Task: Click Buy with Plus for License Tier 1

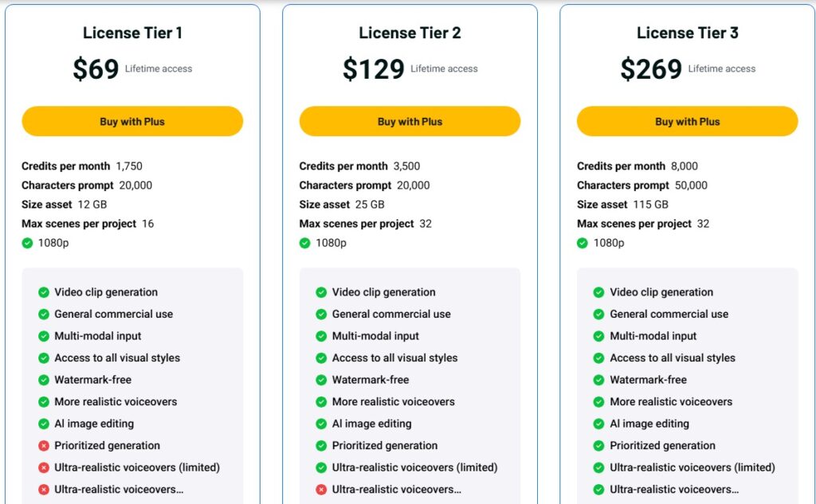Action: tap(132, 122)
